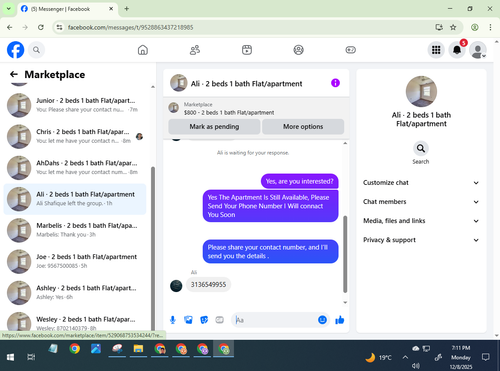Click the volume speaker tray icon

415,366
